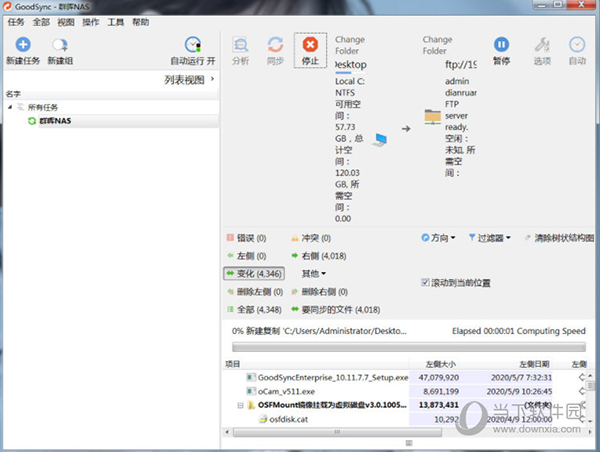Click the 新建组 icon

pyautogui.click(x=60, y=45)
